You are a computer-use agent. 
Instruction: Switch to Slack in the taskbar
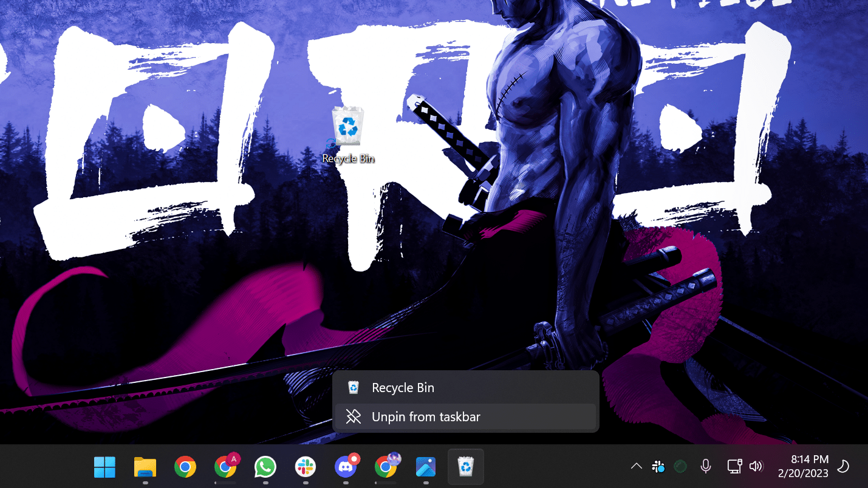point(306,467)
